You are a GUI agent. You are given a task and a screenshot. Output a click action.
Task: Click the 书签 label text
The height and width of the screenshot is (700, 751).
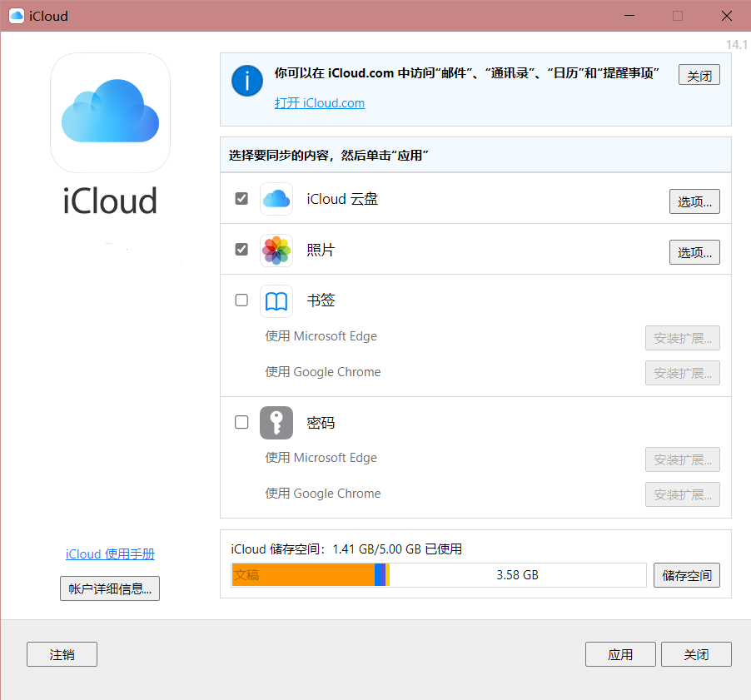321,300
